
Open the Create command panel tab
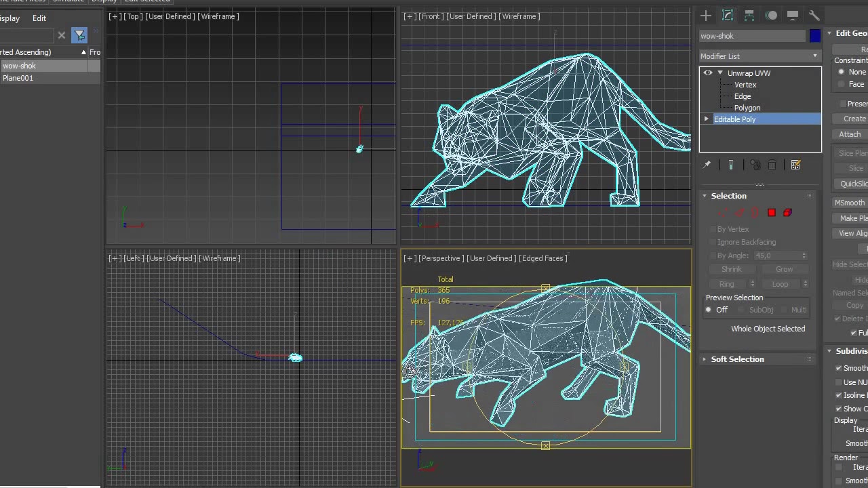pyautogui.click(x=706, y=16)
